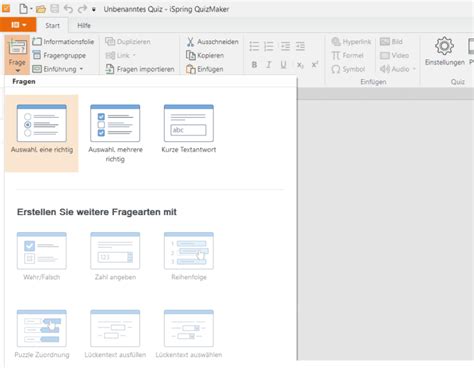Toggle underline formatting

tap(283, 65)
